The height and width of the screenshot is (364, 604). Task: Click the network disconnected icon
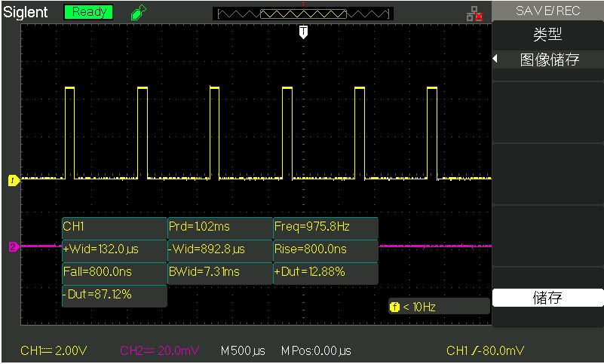(474, 14)
